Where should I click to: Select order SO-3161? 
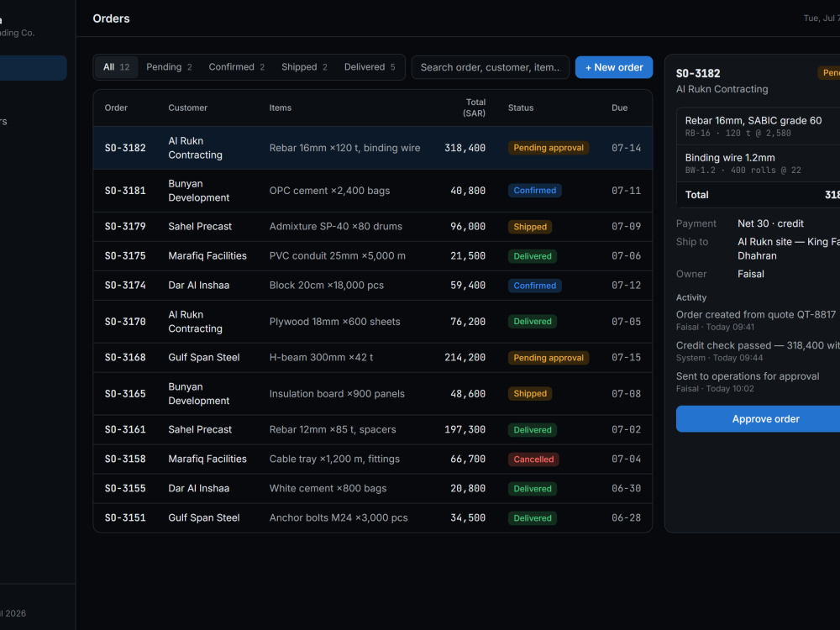[x=373, y=429]
